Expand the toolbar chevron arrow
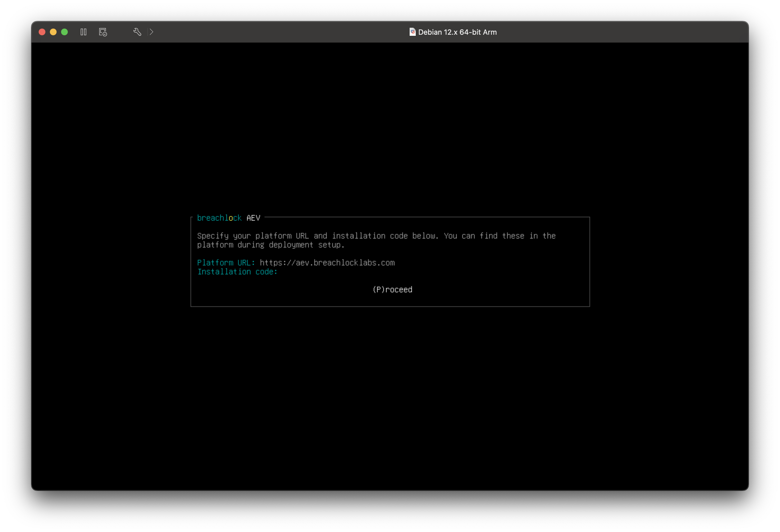The width and height of the screenshot is (780, 532). pos(151,32)
